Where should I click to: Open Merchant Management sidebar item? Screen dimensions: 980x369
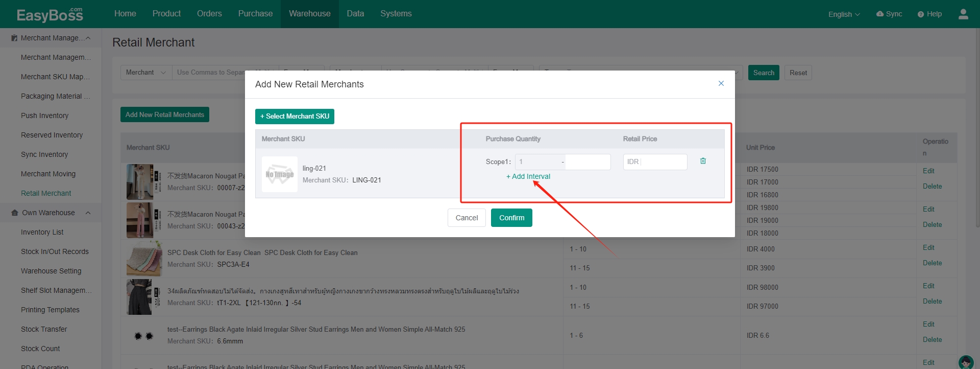coord(56,57)
